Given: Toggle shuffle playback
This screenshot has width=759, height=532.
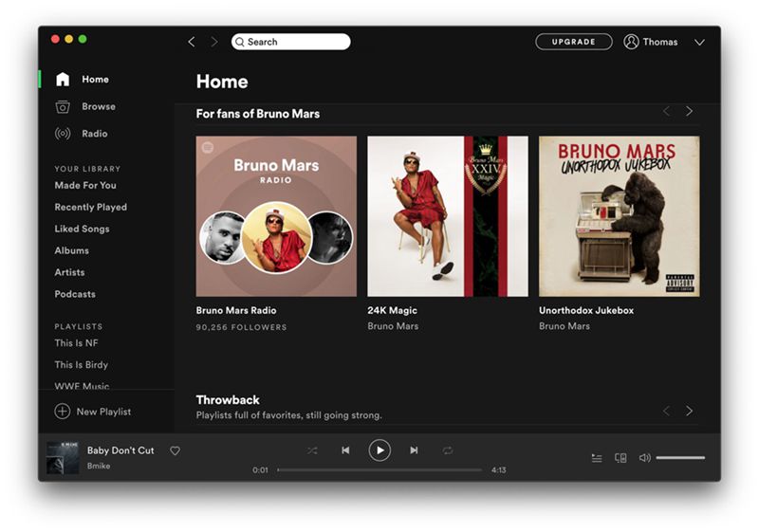Looking at the screenshot, I should pos(312,450).
